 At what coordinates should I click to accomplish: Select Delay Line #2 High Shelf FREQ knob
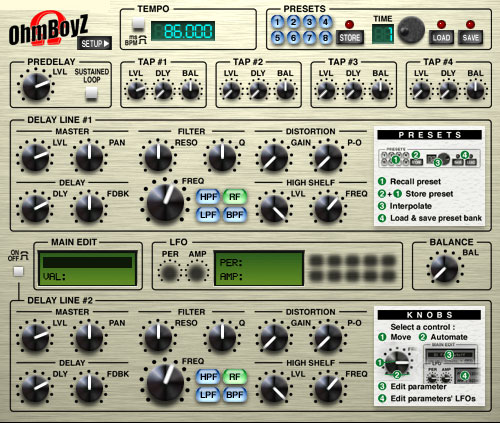[x=328, y=389]
